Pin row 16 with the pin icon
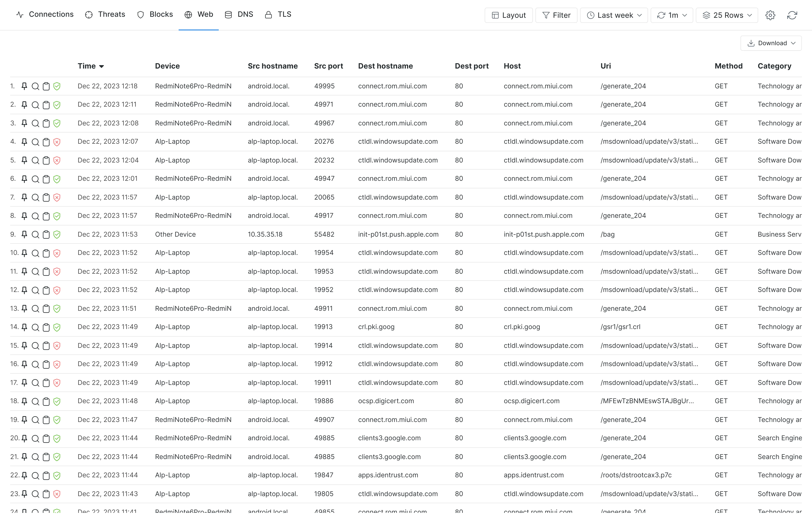This screenshot has height=522, width=812. point(24,364)
